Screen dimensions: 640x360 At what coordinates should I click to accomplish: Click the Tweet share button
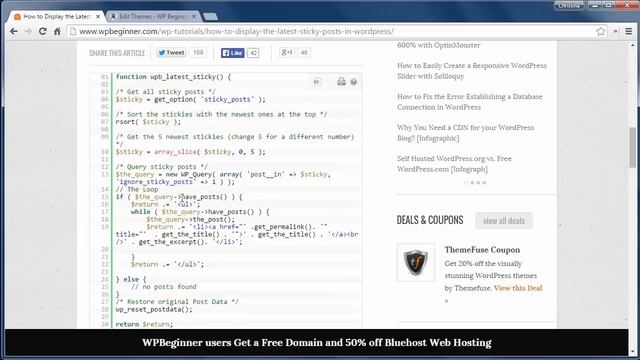(171, 53)
